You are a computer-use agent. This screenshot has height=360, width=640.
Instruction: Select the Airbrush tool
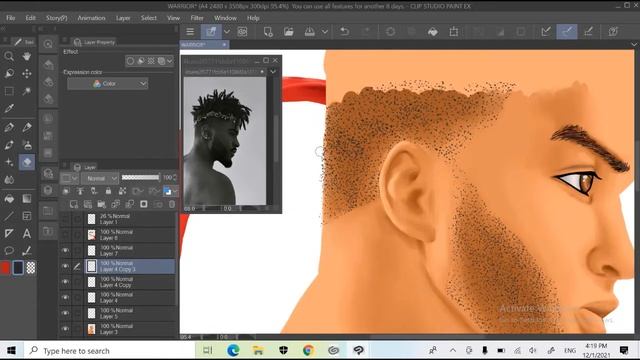[x=27, y=144]
